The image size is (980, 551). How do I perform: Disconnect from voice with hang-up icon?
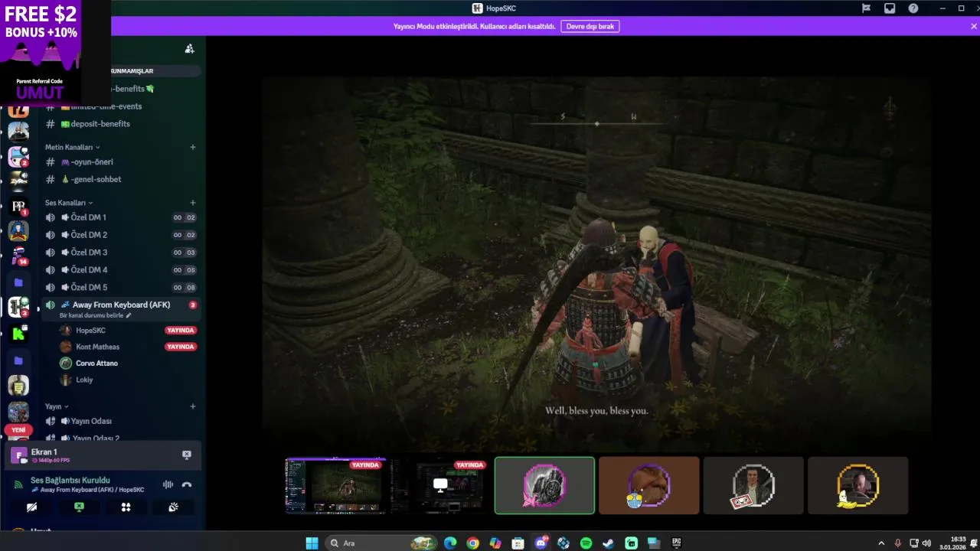pyautogui.click(x=186, y=484)
